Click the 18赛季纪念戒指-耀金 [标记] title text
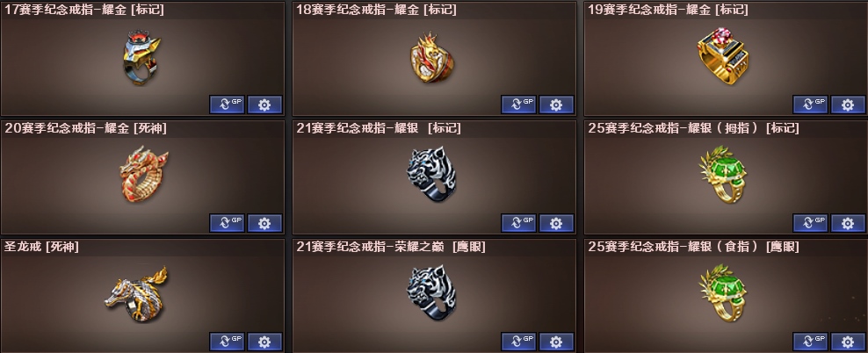This screenshot has height=353, width=868. click(x=376, y=10)
